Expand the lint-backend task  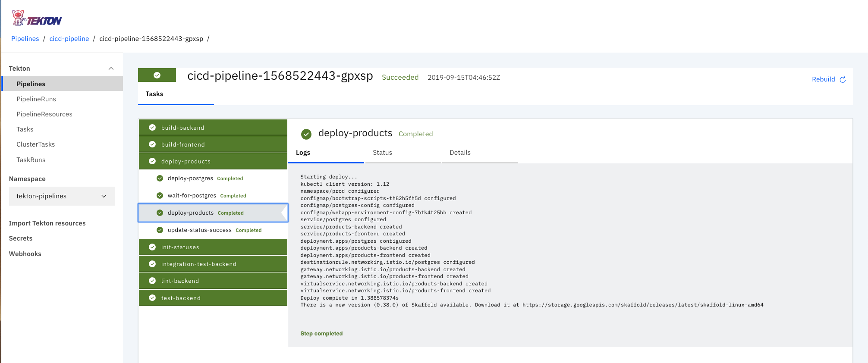tap(213, 281)
